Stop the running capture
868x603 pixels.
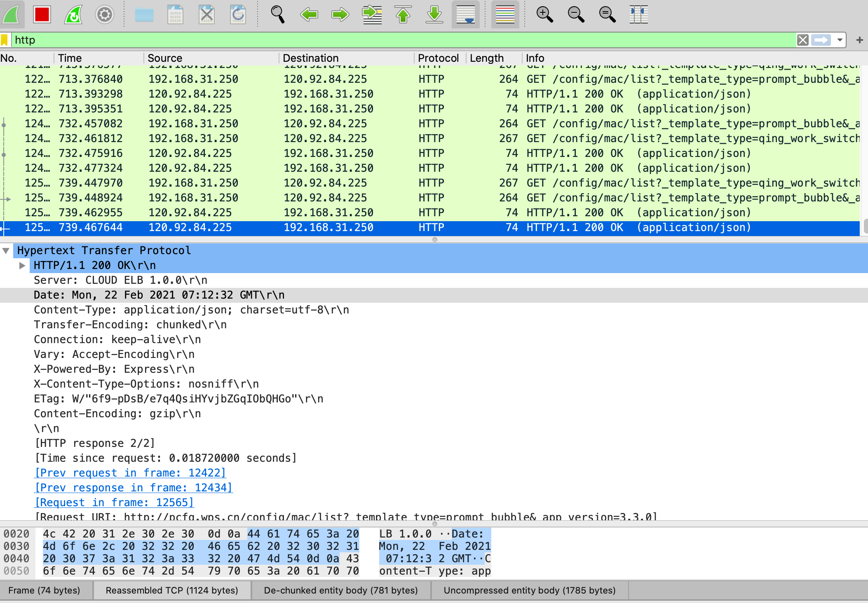(42, 15)
